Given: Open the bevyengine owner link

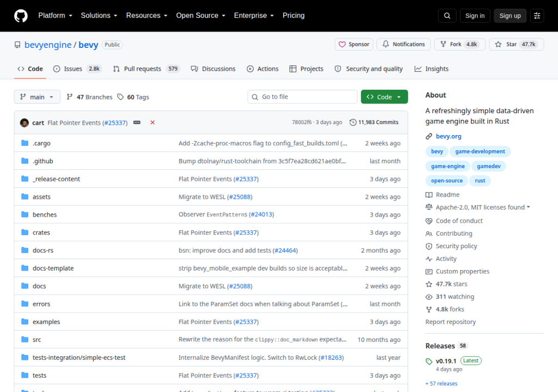Looking at the screenshot, I should (48, 45).
